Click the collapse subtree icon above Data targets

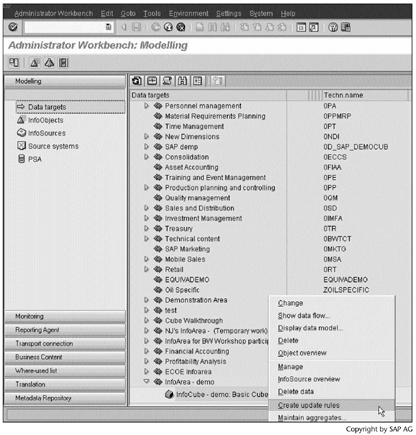click(x=152, y=81)
